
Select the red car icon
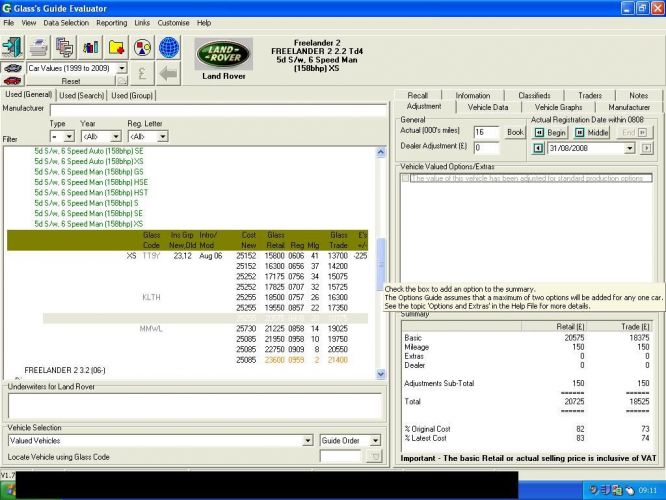pyautogui.click(x=13, y=80)
